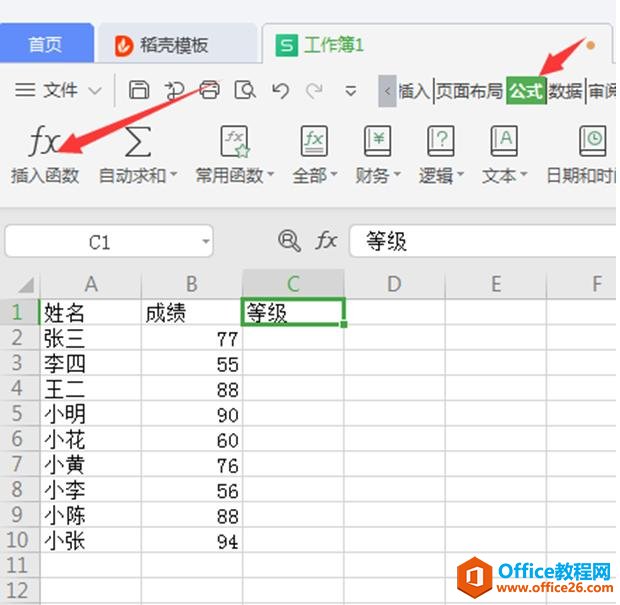Expand the 自动求和 dropdown label
Image resolution: width=620 pixels, height=605 pixels.
tap(138, 176)
